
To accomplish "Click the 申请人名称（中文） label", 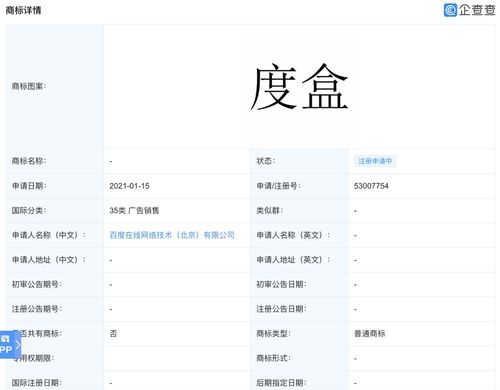I will point(49,235).
